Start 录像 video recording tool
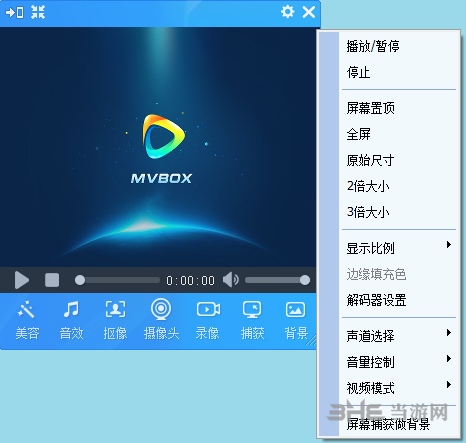The width and height of the screenshot is (466, 443). click(x=207, y=320)
